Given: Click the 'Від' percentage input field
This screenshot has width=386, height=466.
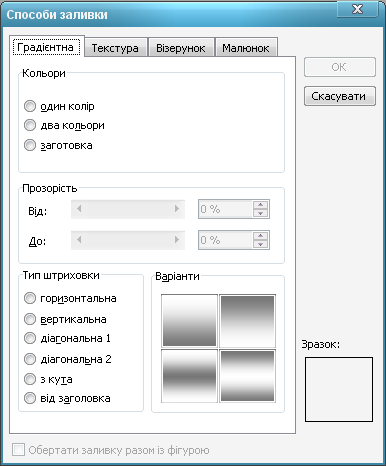Looking at the screenshot, I should pyautogui.click(x=225, y=209).
